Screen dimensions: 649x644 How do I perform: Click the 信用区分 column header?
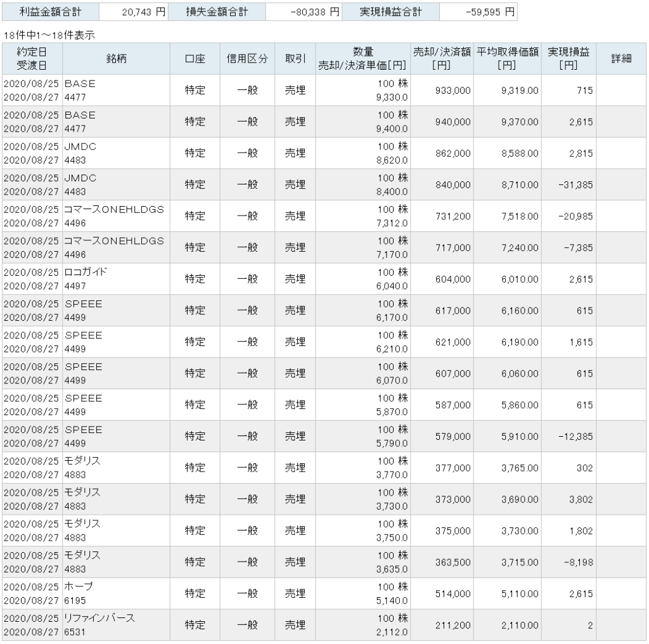[x=247, y=59]
